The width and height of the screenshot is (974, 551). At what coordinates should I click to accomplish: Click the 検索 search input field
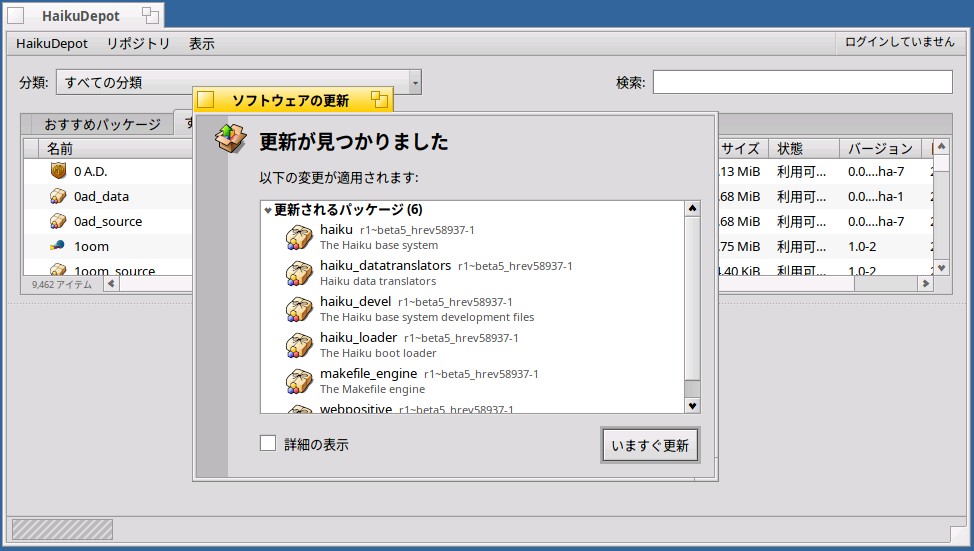(x=803, y=82)
